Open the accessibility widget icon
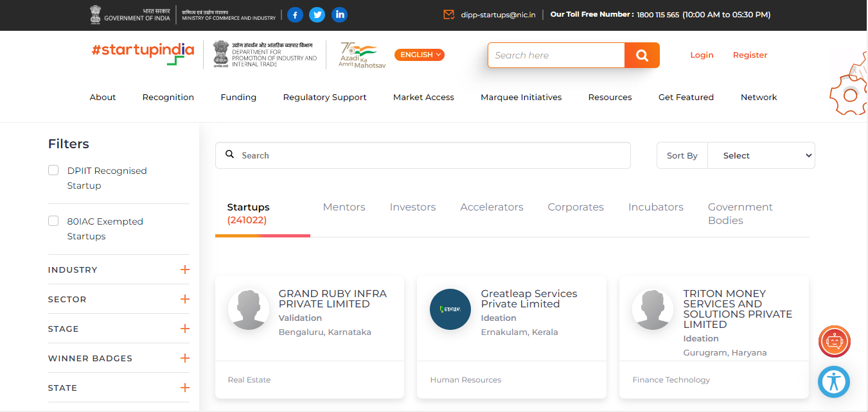Viewport: 868px width, 412px height. pos(833,382)
